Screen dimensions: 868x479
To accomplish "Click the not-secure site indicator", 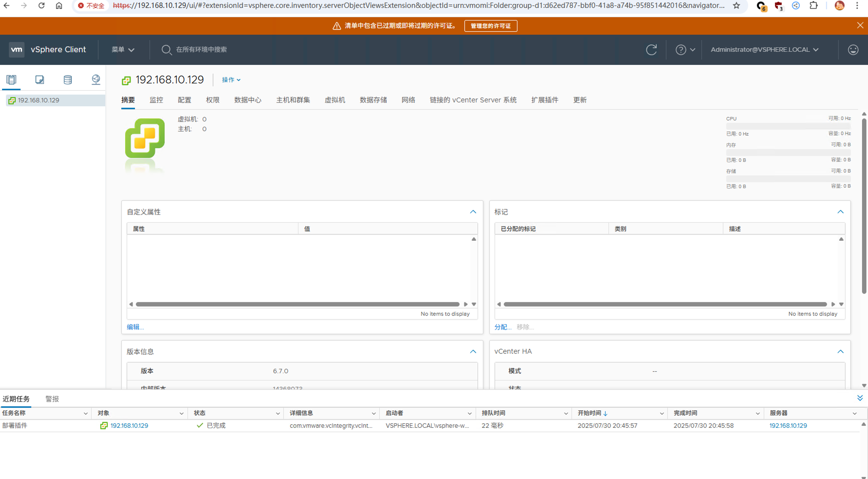I will 91,5.
